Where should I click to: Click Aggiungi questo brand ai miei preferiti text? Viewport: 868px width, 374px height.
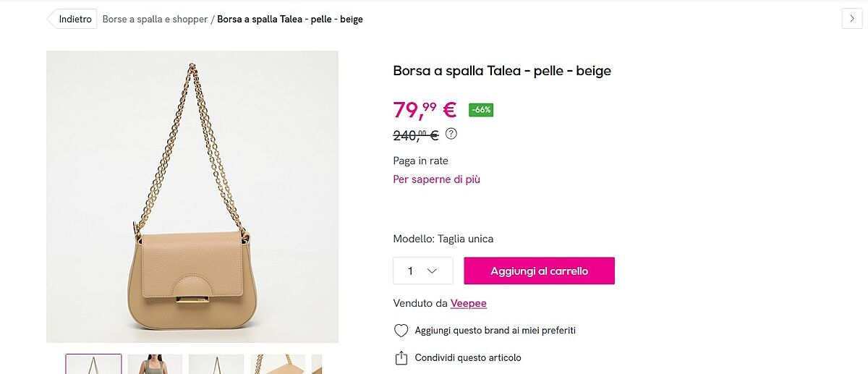click(495, 331)
